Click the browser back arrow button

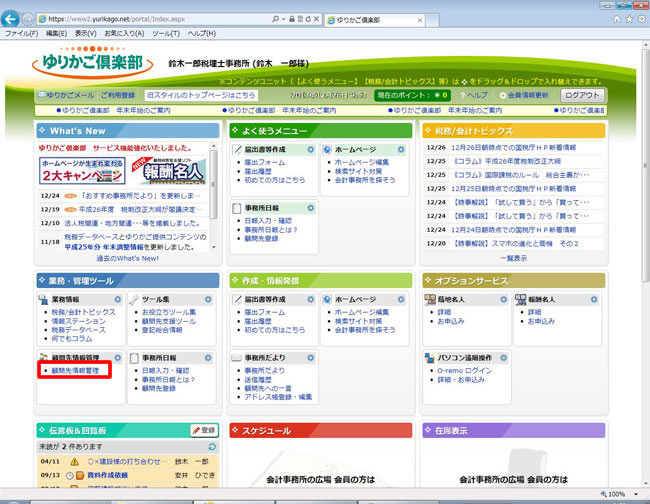click(x=14, y=18)
